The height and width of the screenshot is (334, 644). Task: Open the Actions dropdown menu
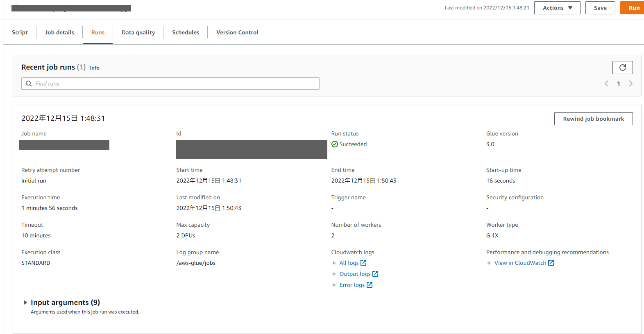[x=557, y=8]
